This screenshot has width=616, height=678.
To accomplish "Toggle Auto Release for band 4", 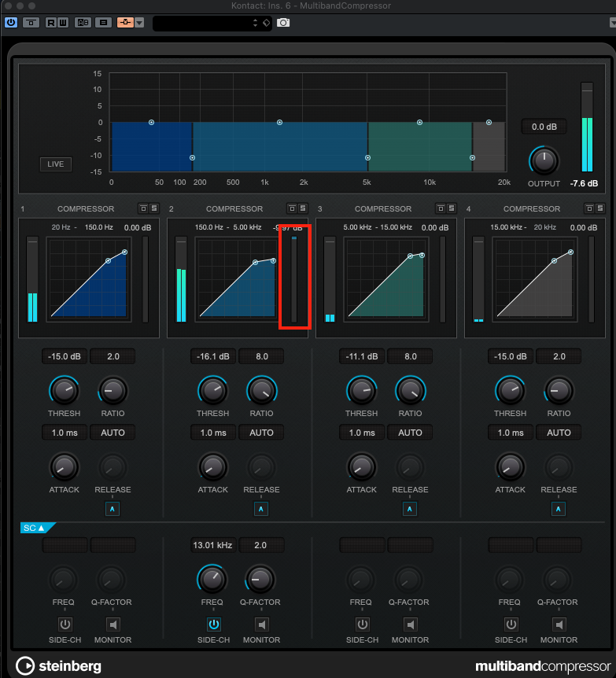I will (x=558, y=509).
